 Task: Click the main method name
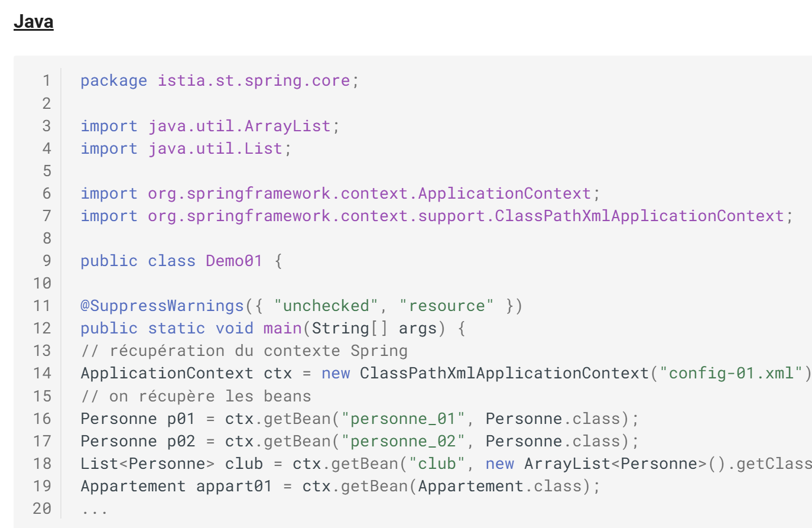(282, 328)
